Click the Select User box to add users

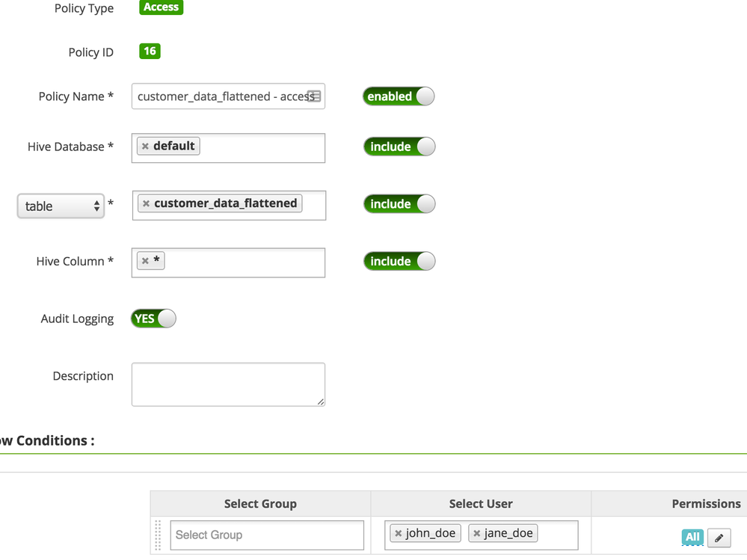(x=556, y=534)
